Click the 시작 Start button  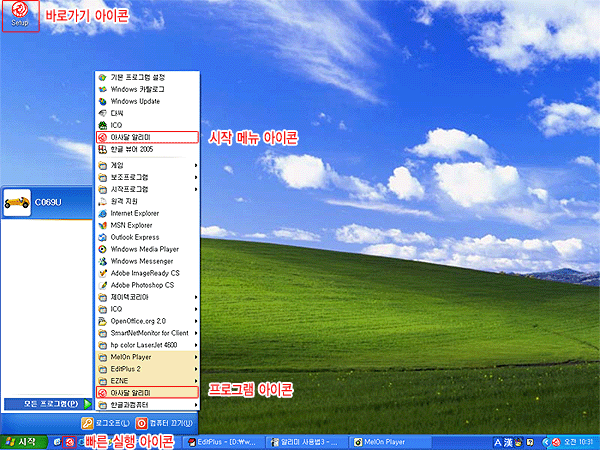[x=22, y=441]
